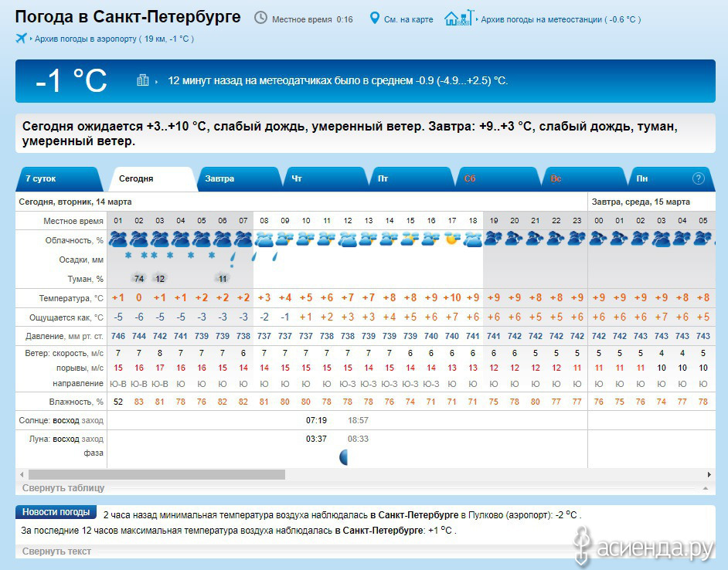
Task: Click the night cloudiness icon at hour 21
Action: click(536, 239)
